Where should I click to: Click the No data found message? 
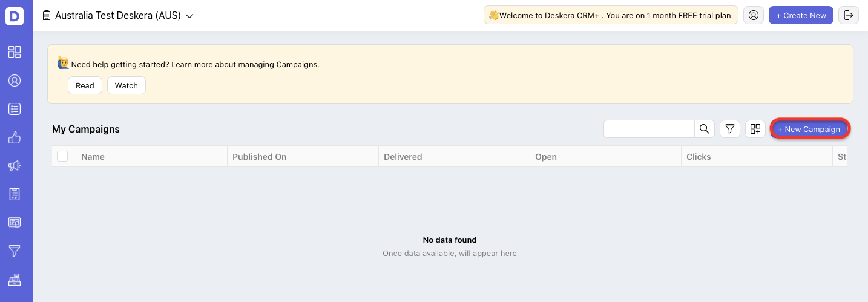[x=450, y=240]
